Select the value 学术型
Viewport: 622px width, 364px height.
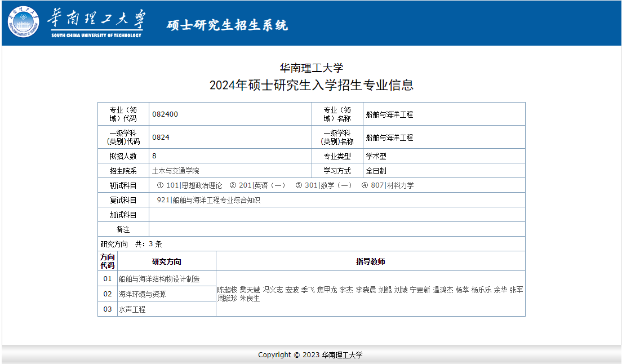[x=376, y=156]
